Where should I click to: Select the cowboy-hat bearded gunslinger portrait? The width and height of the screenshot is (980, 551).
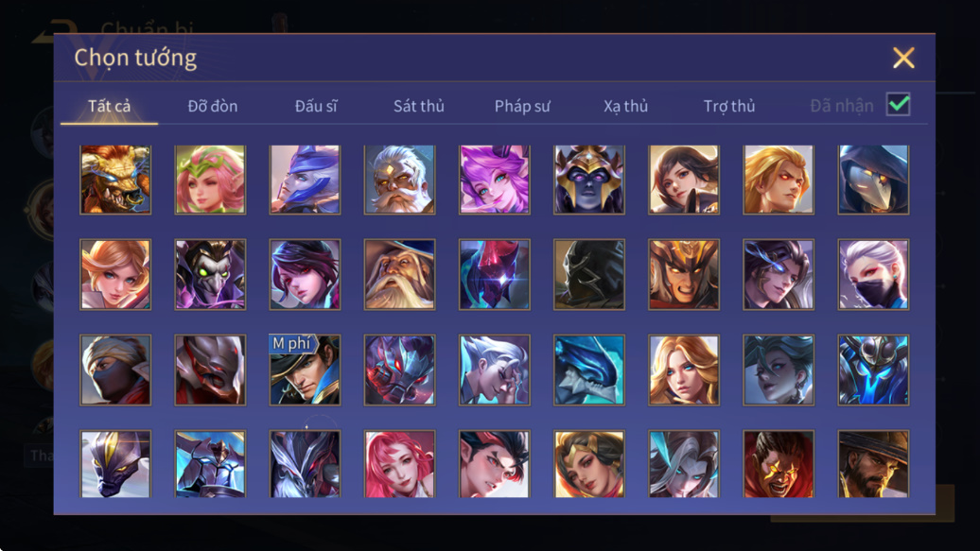tap(873, 463)
